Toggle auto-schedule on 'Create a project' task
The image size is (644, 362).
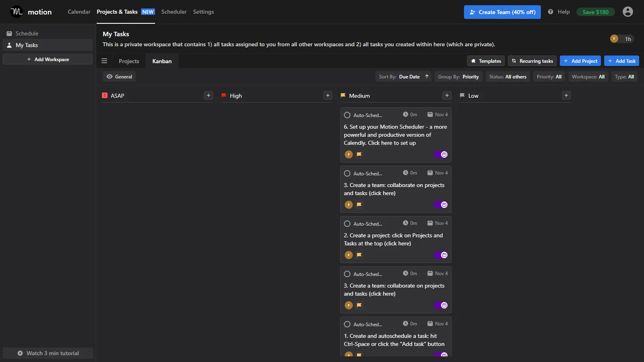(441, 255)
